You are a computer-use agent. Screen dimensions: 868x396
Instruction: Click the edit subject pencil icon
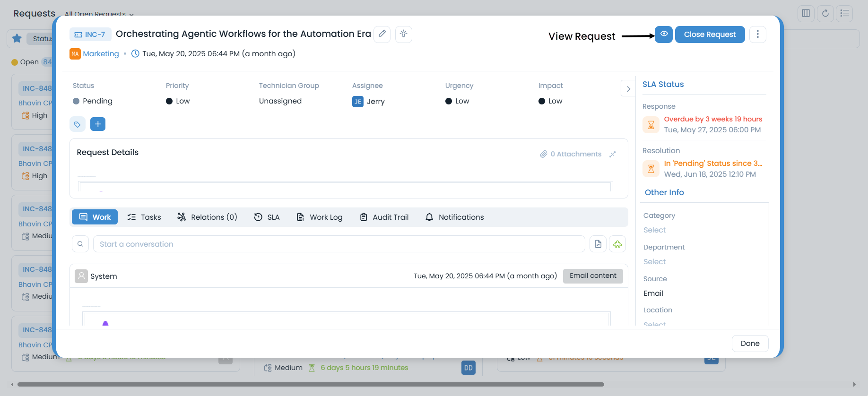pos(382,34)
